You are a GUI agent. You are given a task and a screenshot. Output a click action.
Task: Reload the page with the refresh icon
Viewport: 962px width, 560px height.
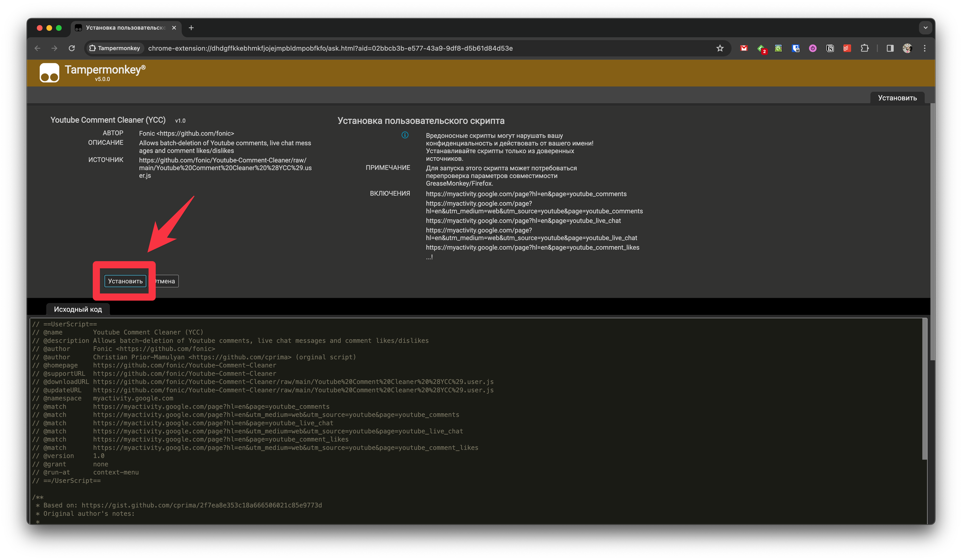point(72,48)
